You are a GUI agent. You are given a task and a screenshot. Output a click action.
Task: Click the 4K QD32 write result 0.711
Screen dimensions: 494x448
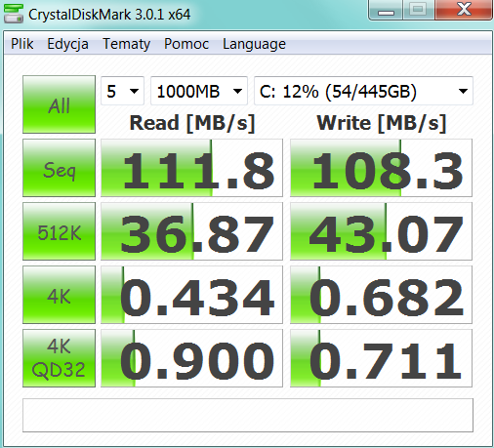click(381, 358)
